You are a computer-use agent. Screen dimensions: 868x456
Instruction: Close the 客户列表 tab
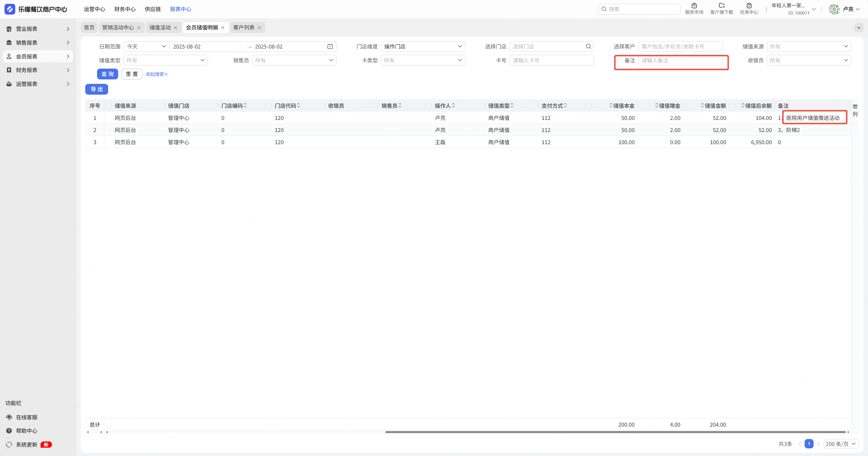(x=259, y=28)
